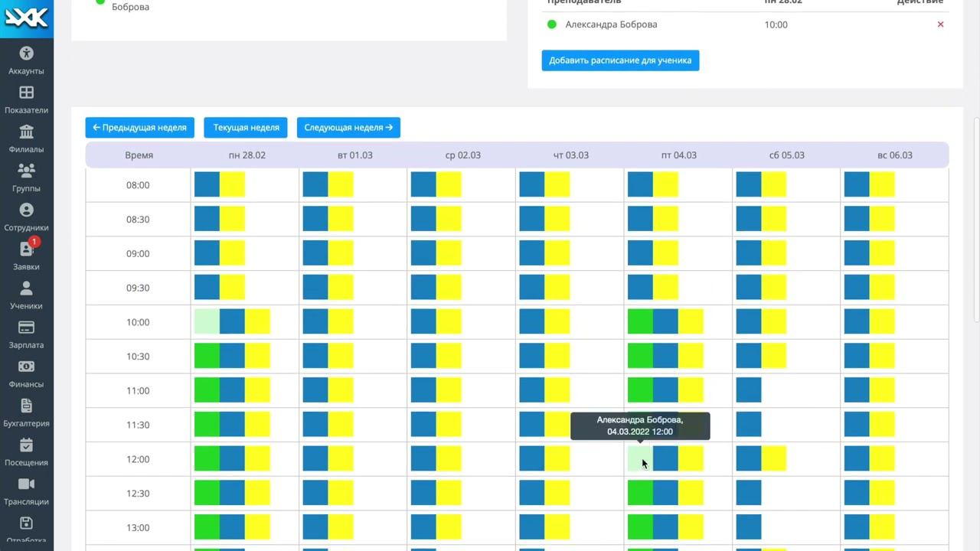The image size is (980, 551).
Task: Click the вс 06.03 column header
Action: tap(895, 155)
